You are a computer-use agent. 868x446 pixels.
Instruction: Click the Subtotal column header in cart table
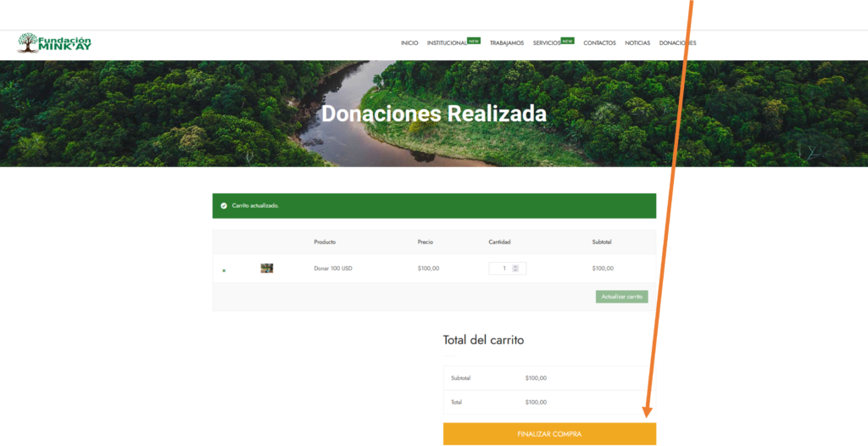click(602, 243)
